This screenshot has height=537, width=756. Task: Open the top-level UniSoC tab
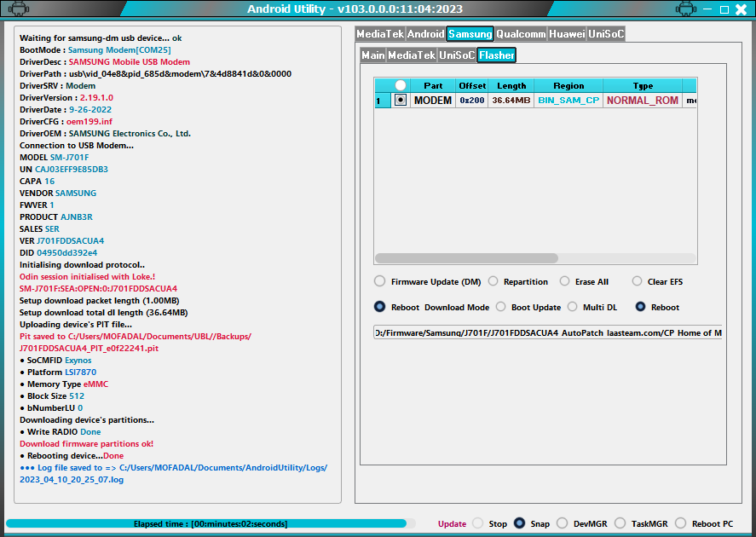tap(606, 34)
